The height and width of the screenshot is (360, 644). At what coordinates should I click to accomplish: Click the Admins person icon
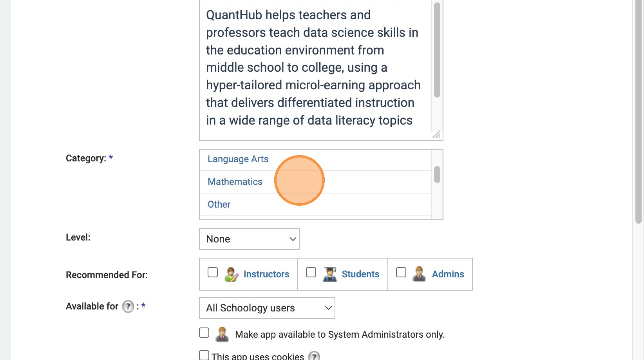tap(419, 274)
